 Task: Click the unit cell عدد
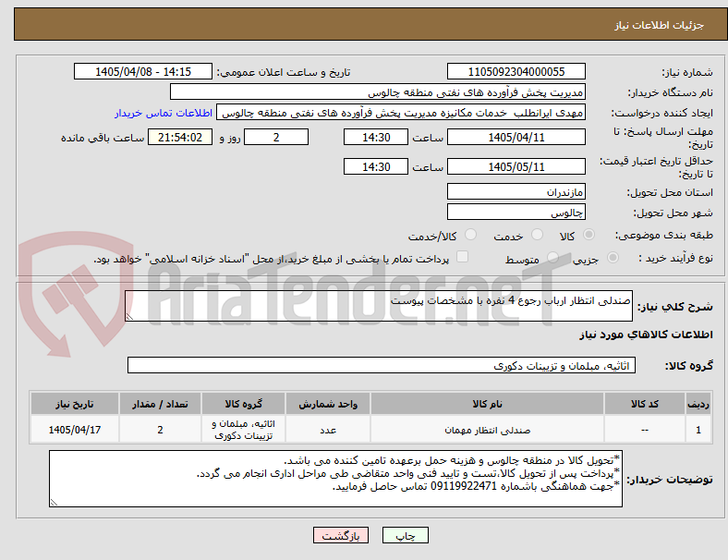tap(328, 430)
